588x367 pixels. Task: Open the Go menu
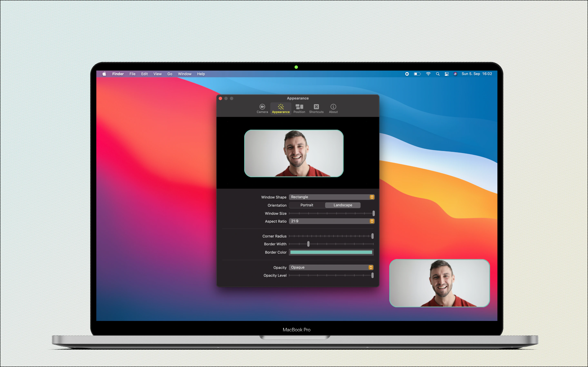pos(170,74)
